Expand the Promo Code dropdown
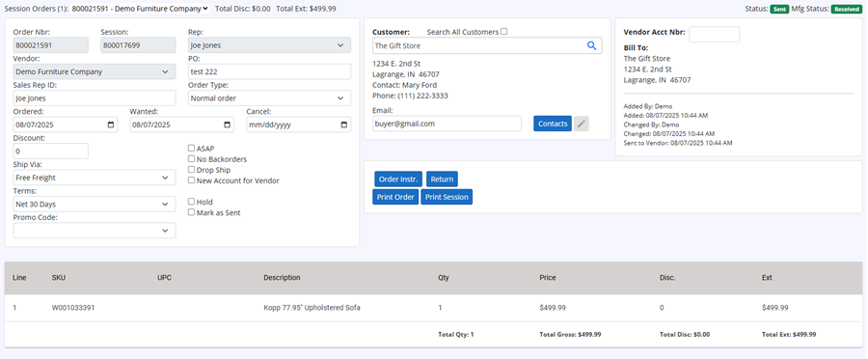 coord(95,231)
